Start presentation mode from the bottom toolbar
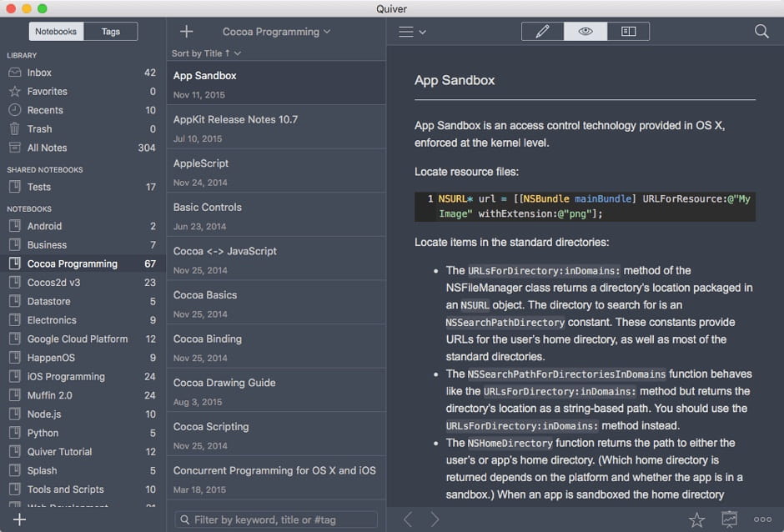 (x=729, y=519)
